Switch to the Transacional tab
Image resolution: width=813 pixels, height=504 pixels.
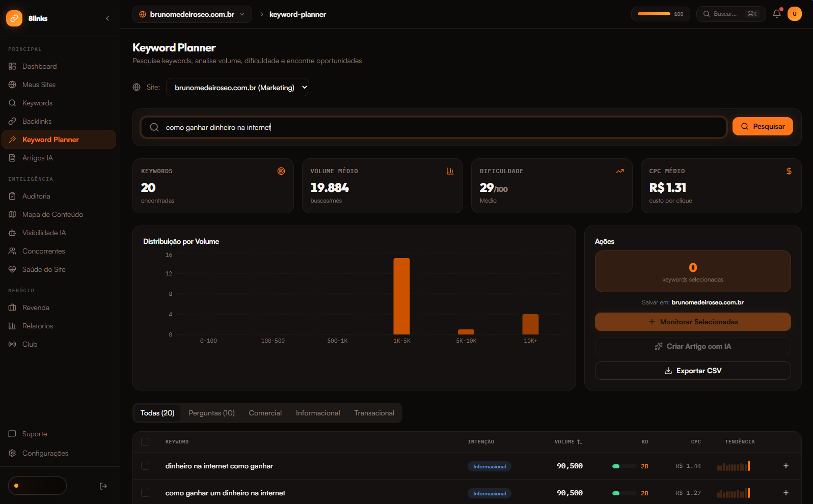[374, 413]
